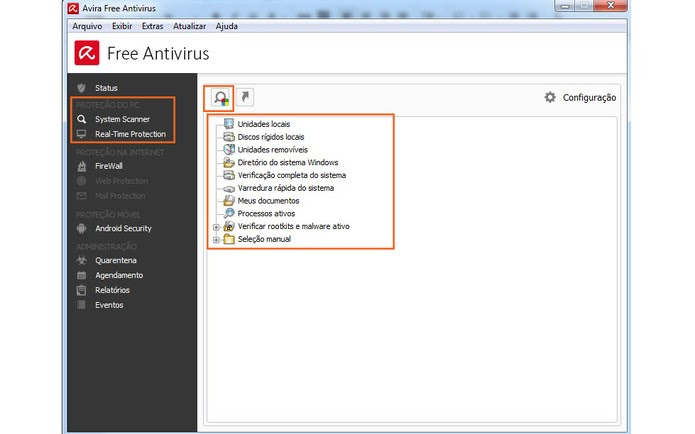Image resolution: width=695 pixels, height=434 pixels.
Task: Open the Ajuda menu
Action: point(226,26)
